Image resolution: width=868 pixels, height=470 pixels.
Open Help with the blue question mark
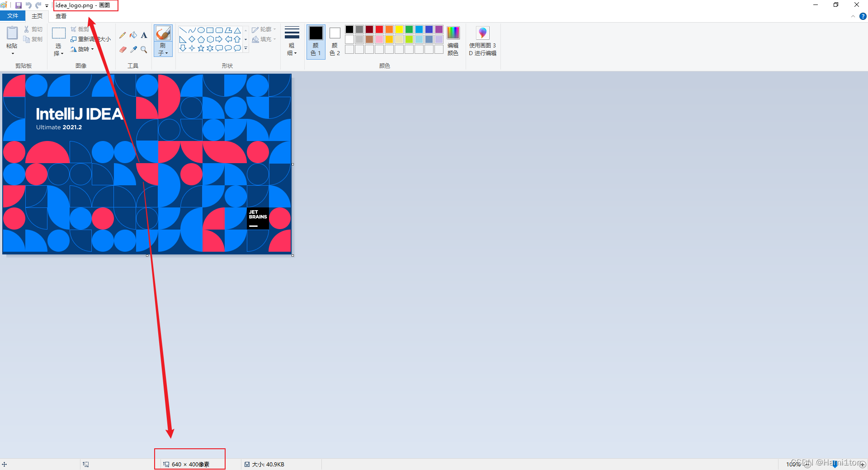pyautogui.click(x=863, y=16)
